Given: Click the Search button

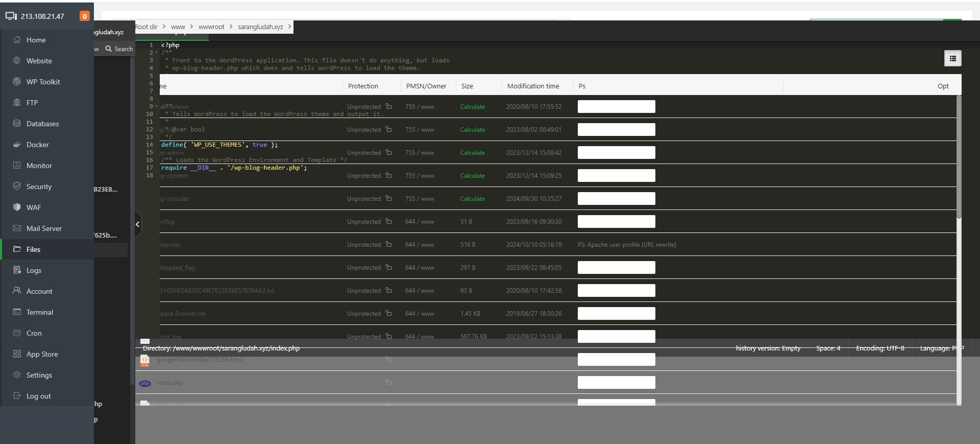Looking at the screenshot, I should click(x=119, y=49).
